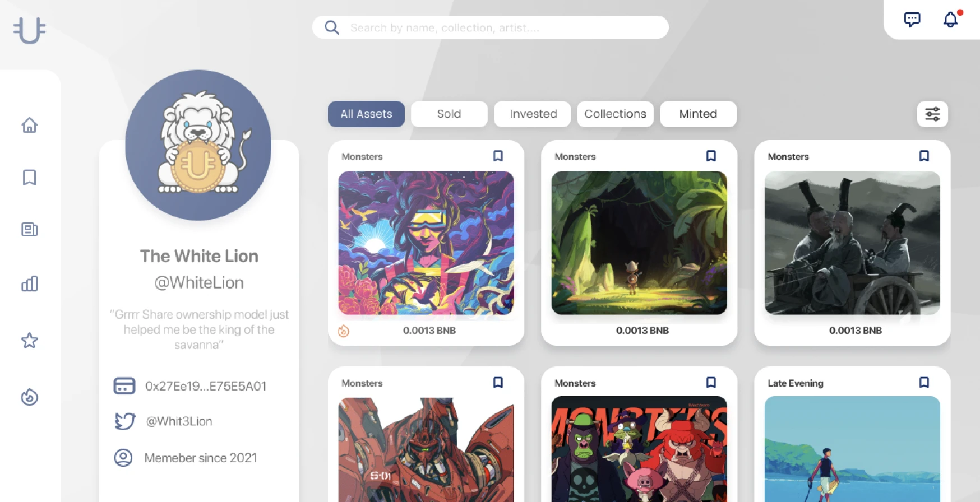Open the star favorites icon in sidebar
Image resolution: width=980 pixels, height=502 pixels.
(29, 340)
